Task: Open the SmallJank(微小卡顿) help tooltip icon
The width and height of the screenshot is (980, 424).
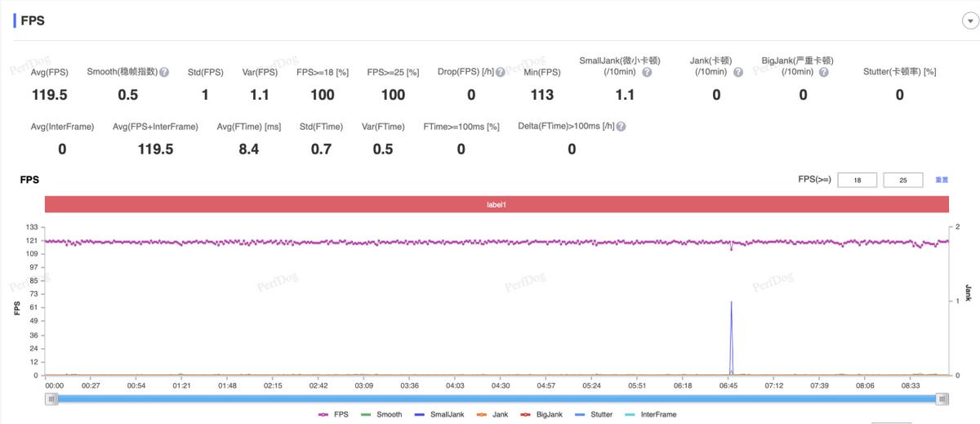Action: pyautogui.click(x=647, y=72)
